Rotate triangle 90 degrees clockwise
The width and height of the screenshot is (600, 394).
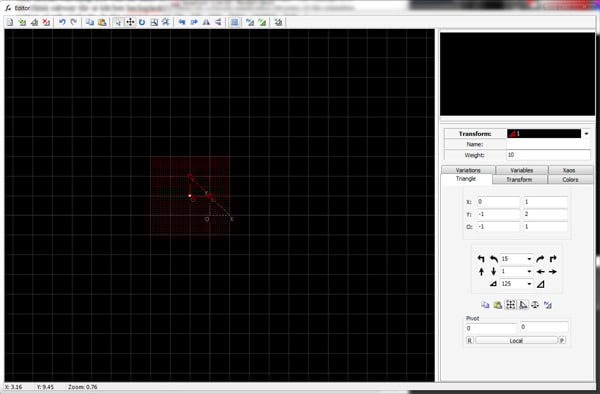click(553, 259)
